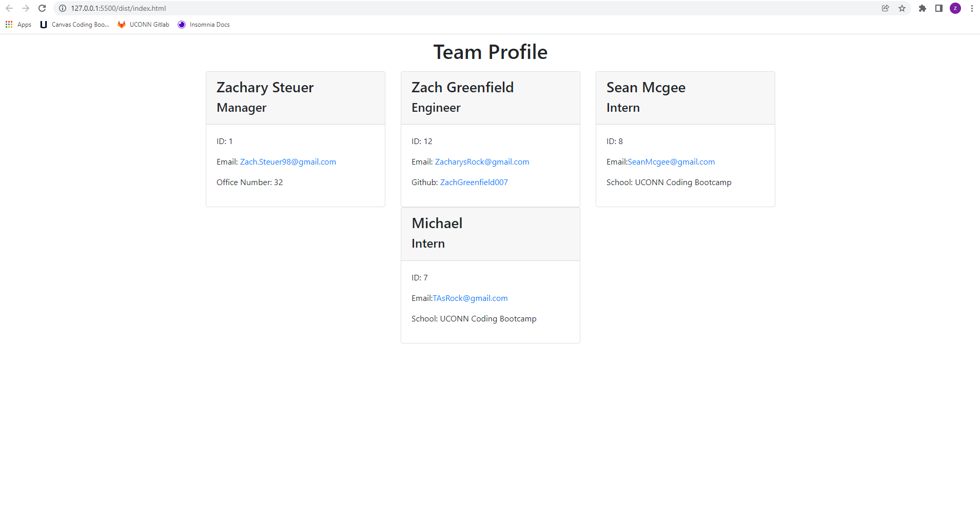The width and height of the screenshot is (980, 506).
Task: Click the profile avatar circle icon
Action: [x=955, y=8]
